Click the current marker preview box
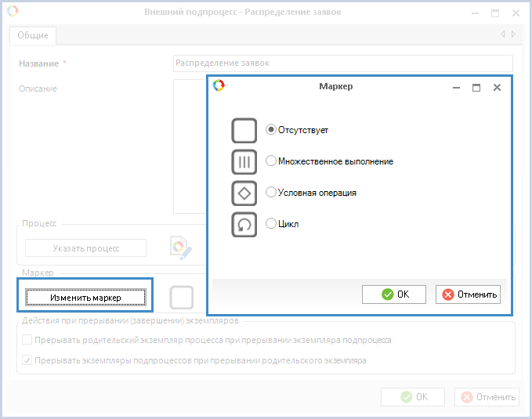This screenshot has height=419, width=532. click(x=182, y=298)
